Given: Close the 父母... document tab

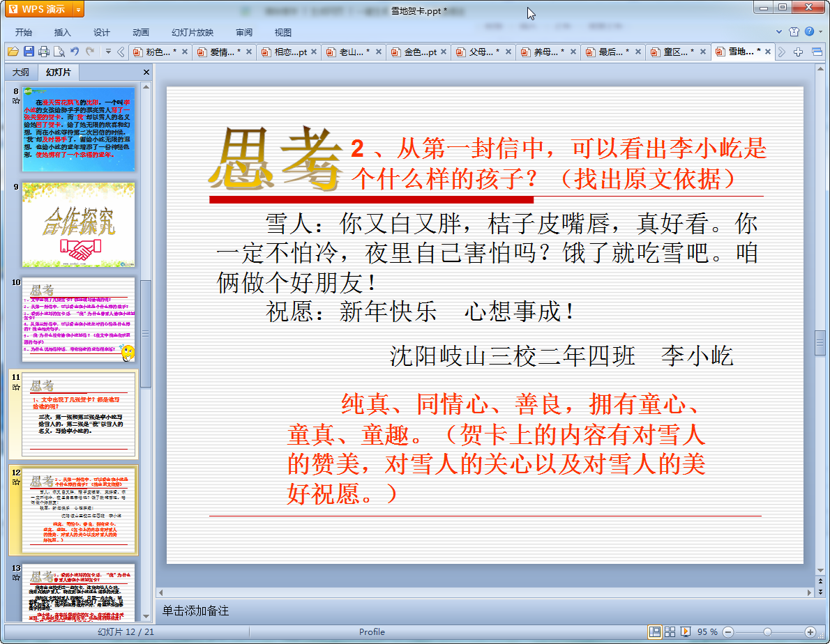Looking at the screenshot, I should pyautogui.click(x=508, y=52).
